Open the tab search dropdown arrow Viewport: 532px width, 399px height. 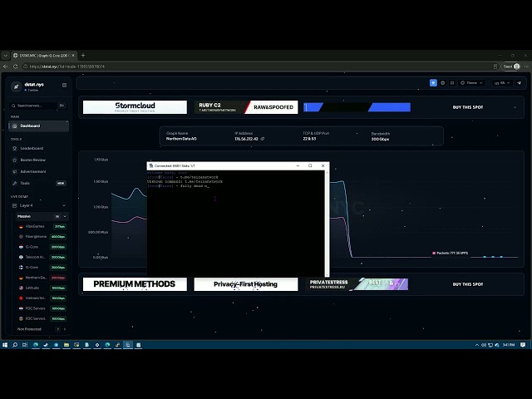tap(6, 56)
